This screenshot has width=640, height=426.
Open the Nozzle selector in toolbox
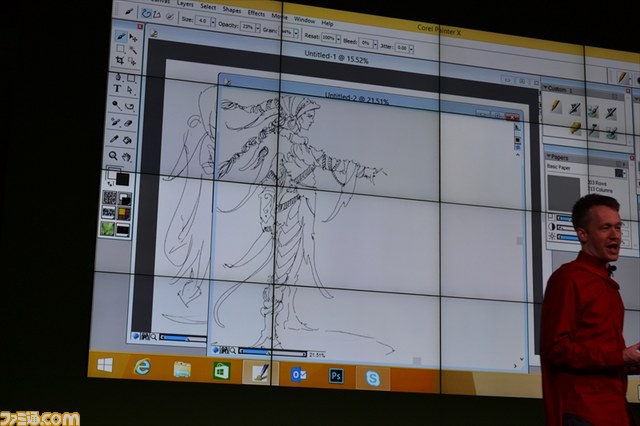click(x=122, y=230)
